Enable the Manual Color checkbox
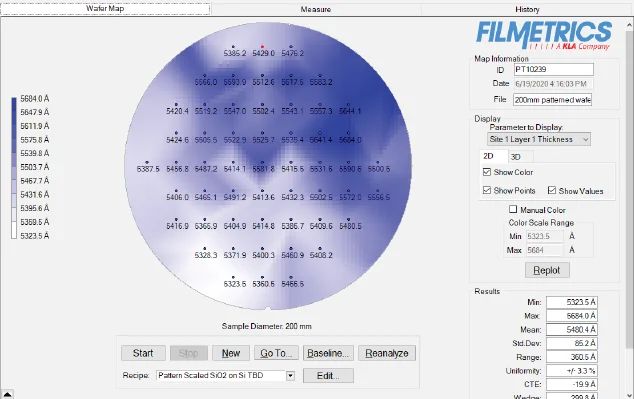634x399 pixels. 513,209
